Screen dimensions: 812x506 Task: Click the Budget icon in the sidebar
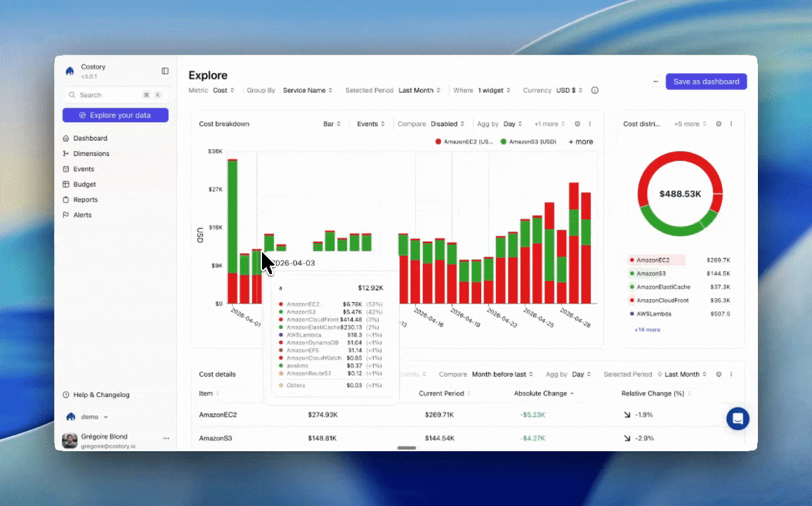coord(66,184)
